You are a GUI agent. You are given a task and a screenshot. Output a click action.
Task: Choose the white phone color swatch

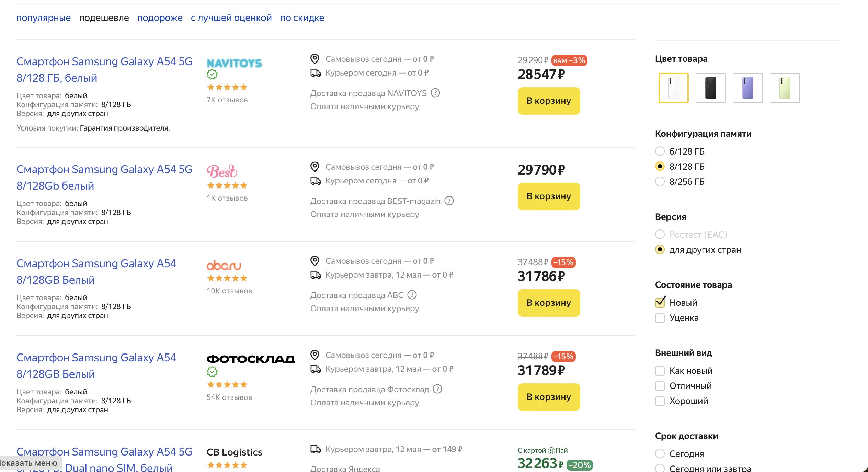pyautogui.click(x=674, y=88)
